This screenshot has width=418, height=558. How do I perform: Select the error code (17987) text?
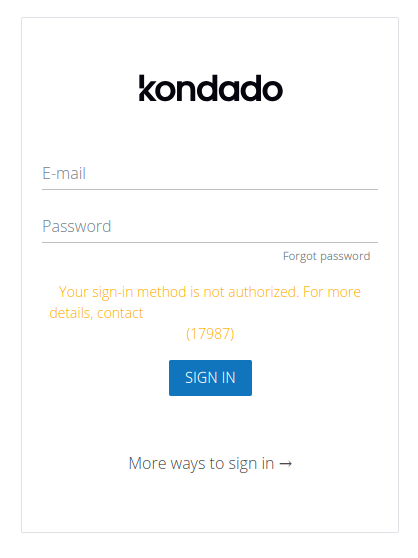tap(210, 334)
